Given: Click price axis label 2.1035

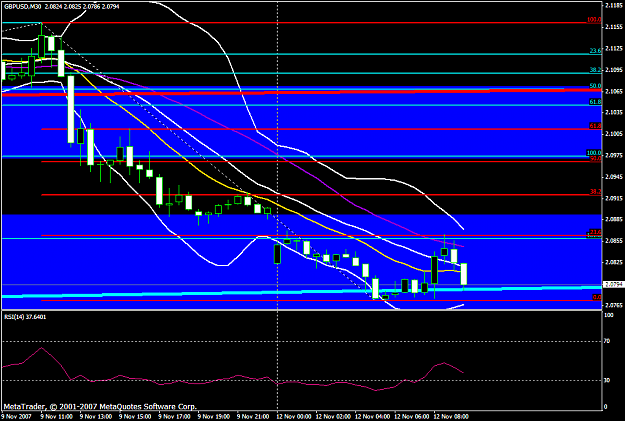Looking at the screenshot, I should [x=614, y=112].
